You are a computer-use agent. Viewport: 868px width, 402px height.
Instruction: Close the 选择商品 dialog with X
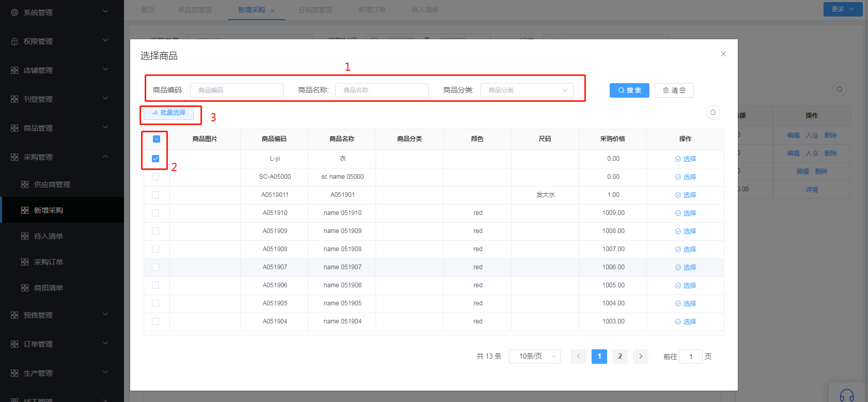tap(723, 54)
